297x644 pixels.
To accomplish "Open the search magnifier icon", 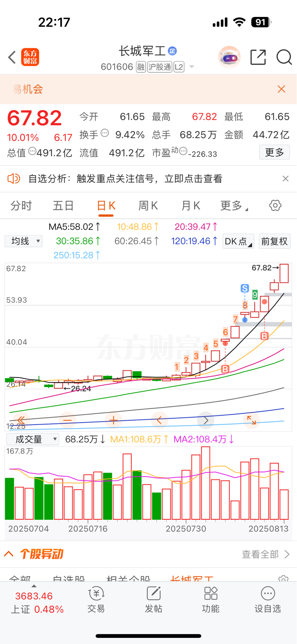I will [284, 57].
